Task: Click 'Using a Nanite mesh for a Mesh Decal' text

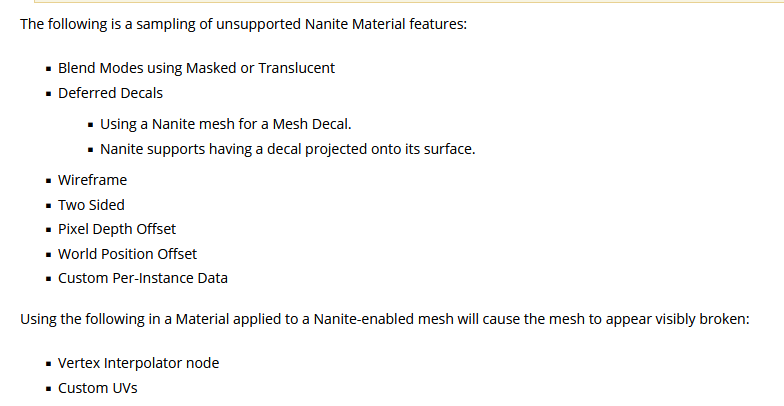Action: point(226,124)
